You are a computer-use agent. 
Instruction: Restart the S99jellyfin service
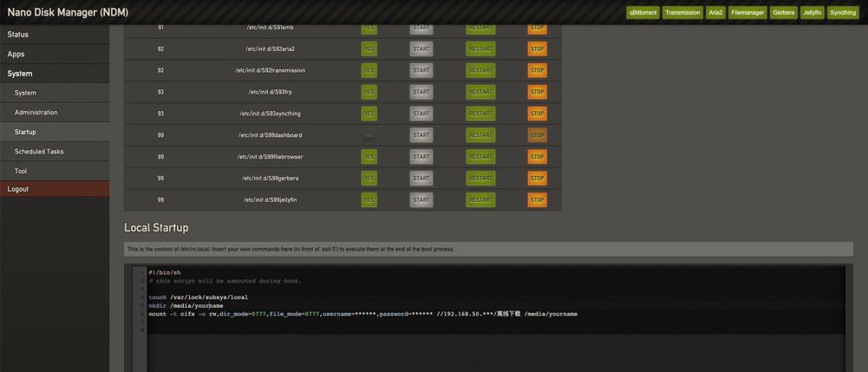coord(480,199)
